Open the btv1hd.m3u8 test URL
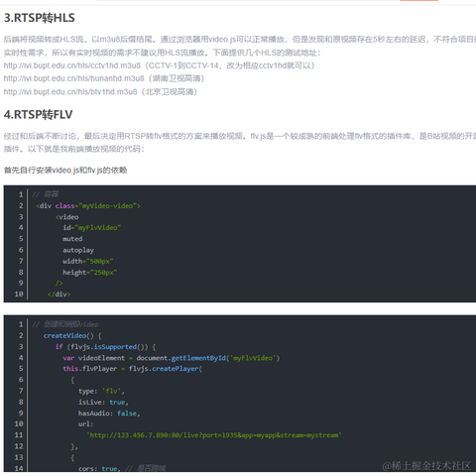Image resolution: width=476 pixels, height=476 pixels. tap(70, 91)
